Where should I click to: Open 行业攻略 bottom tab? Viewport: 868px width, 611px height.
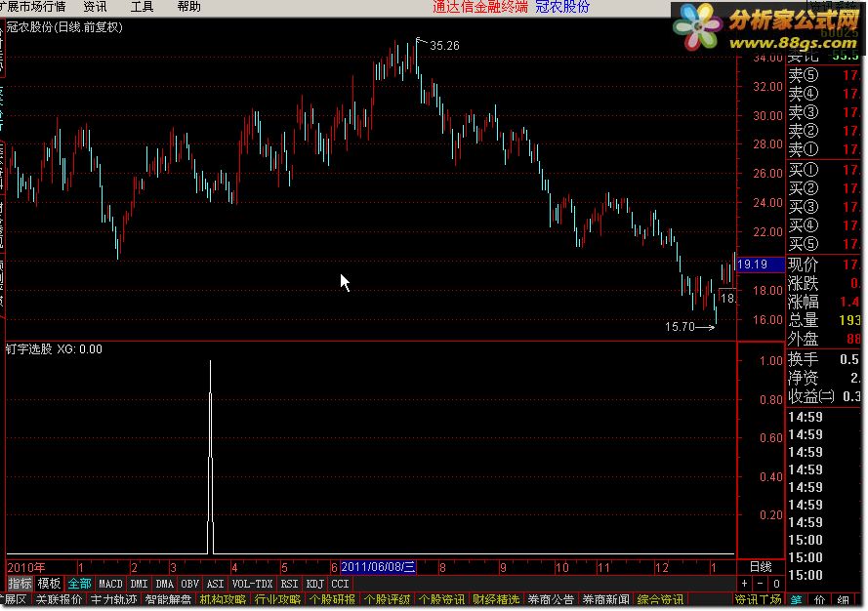277,599
